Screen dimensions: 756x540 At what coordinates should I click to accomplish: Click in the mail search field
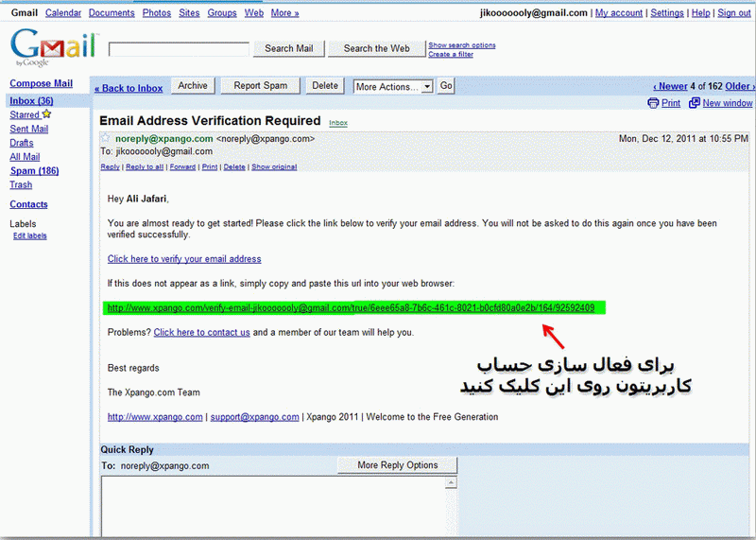(179, 49)
